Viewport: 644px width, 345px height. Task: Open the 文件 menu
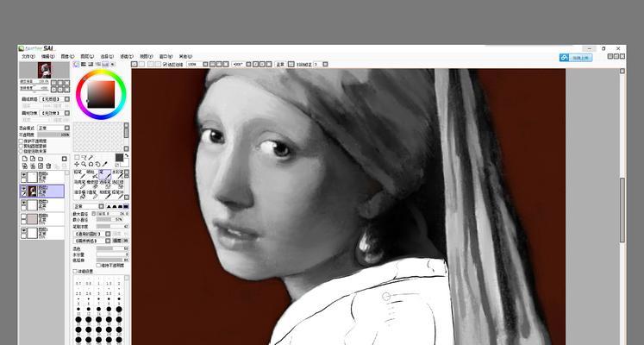click(x=28, y=56)
